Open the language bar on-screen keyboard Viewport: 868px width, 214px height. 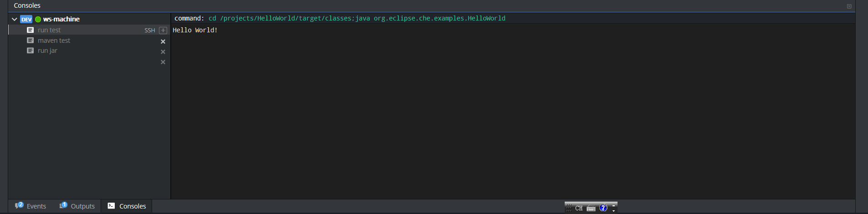click(591, 208)
